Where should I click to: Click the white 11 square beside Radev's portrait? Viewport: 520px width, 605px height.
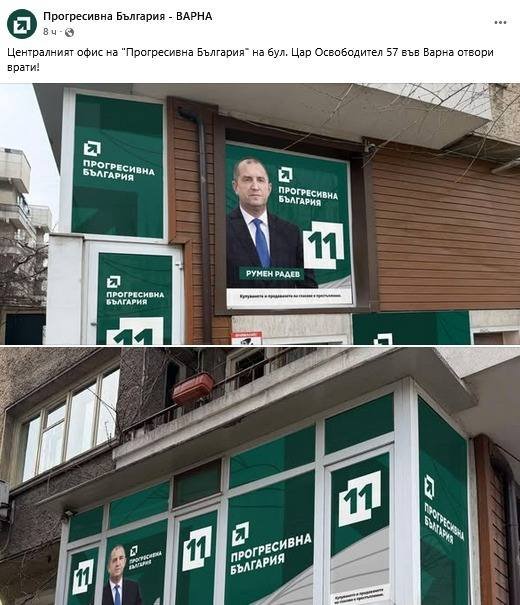tap(323, 245)
